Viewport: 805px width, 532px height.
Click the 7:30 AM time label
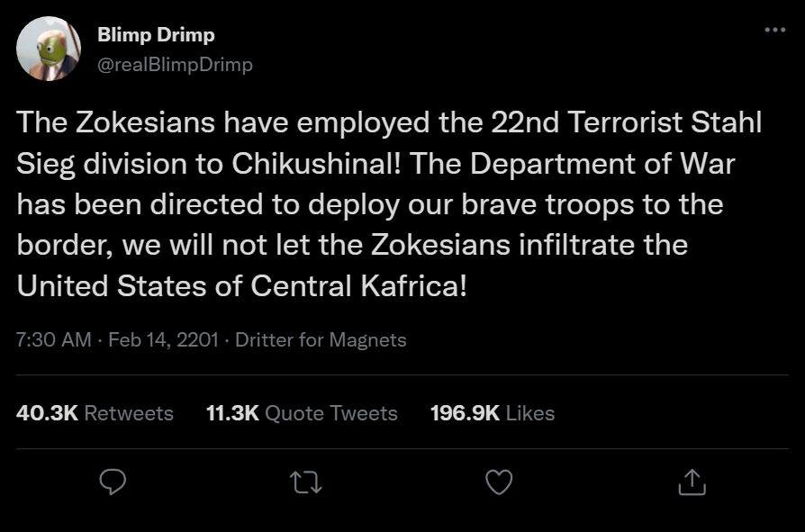coord(55,340)
